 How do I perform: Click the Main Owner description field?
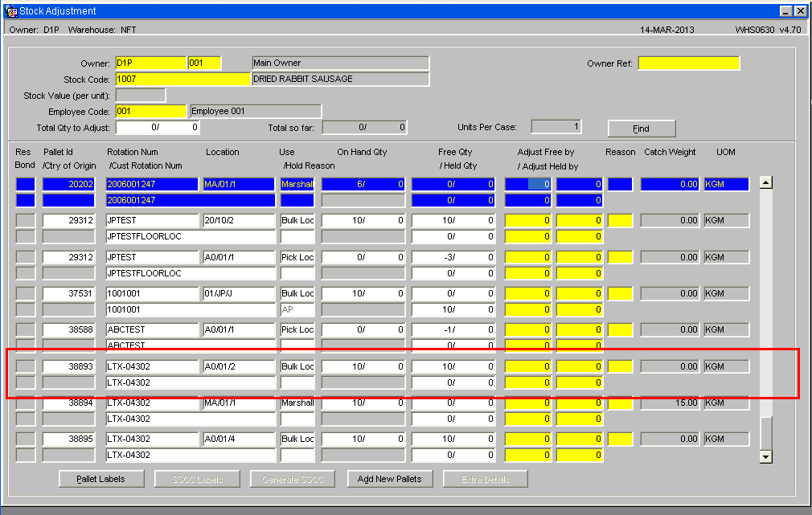click(340, 63)
